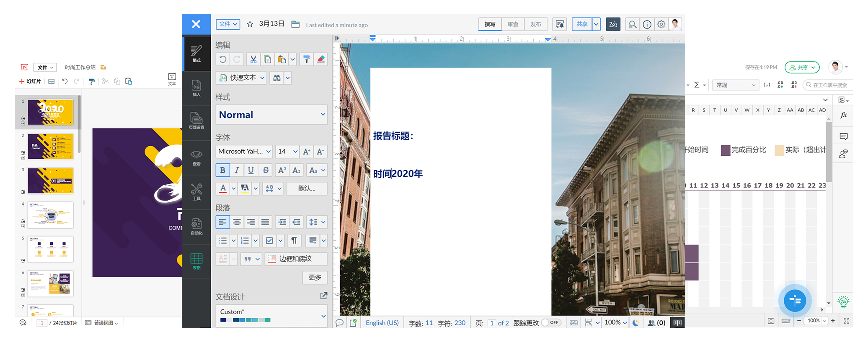Click the 更多 more button
868x345 pixels.
[315, 277]
